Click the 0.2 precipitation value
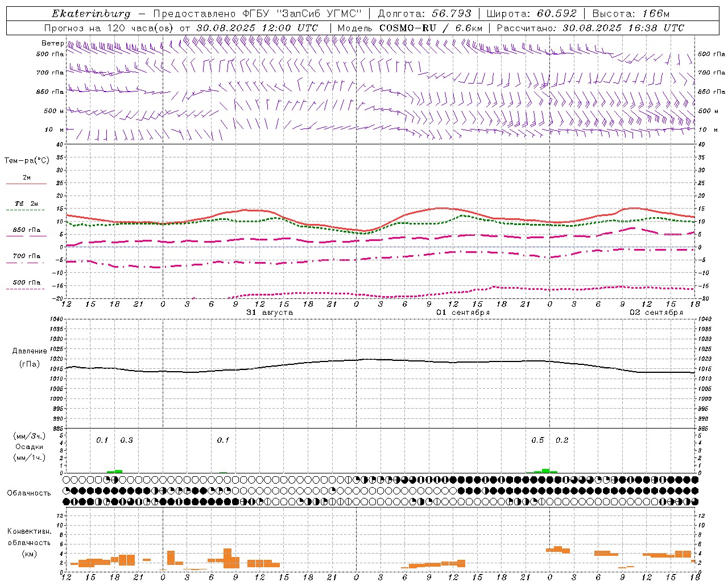Screen dimensions: 728x582 coord(562,440)
